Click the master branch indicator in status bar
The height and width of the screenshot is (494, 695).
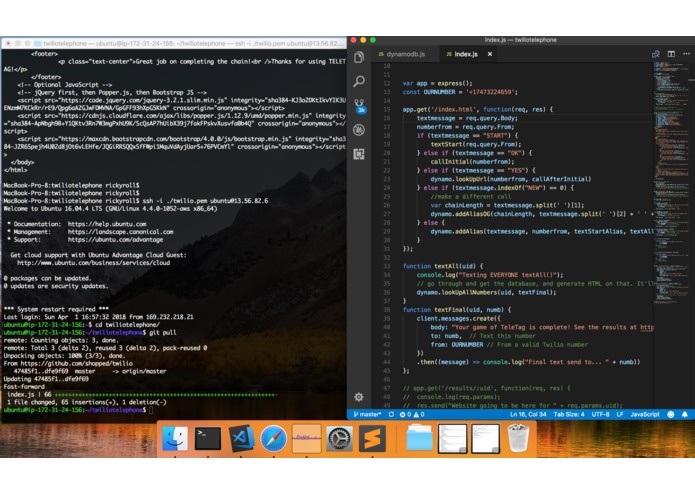(x=367, y=415)
